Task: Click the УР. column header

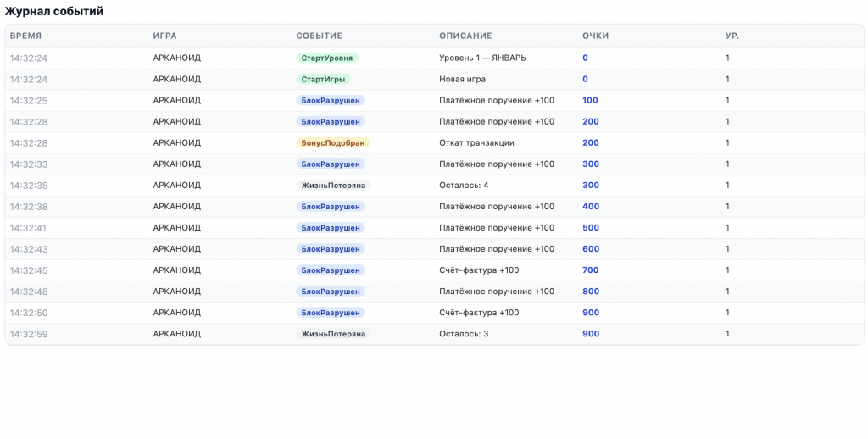Action: tap(732, 36)
